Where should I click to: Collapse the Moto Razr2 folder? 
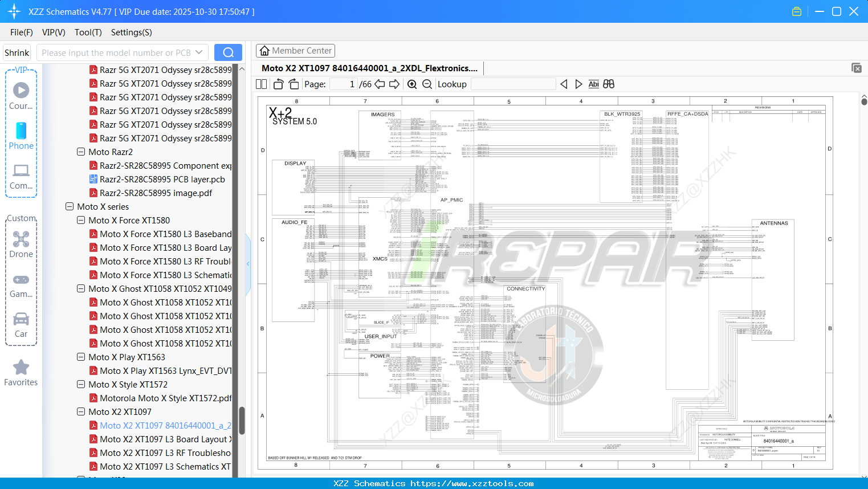point(81,152)
